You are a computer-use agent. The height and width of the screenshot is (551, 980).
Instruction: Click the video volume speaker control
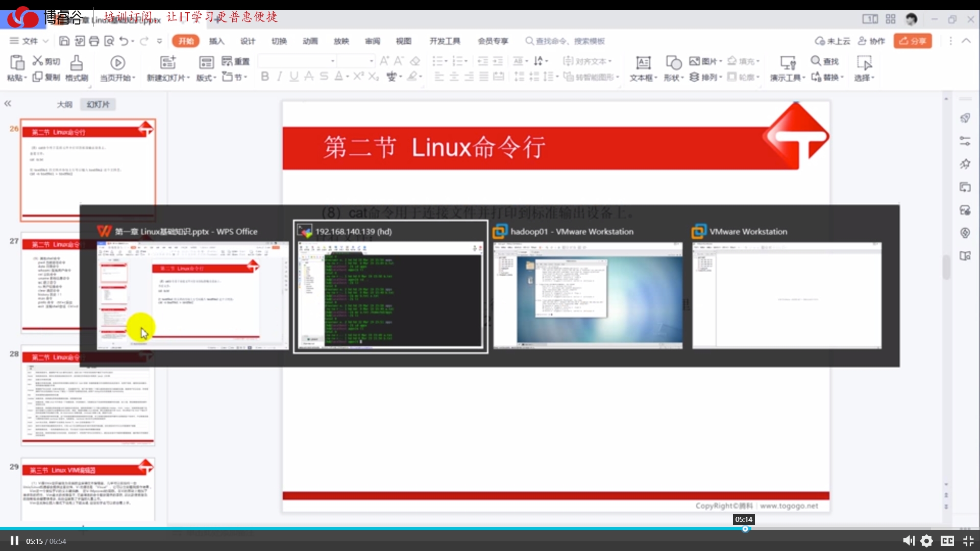[909, 541]
